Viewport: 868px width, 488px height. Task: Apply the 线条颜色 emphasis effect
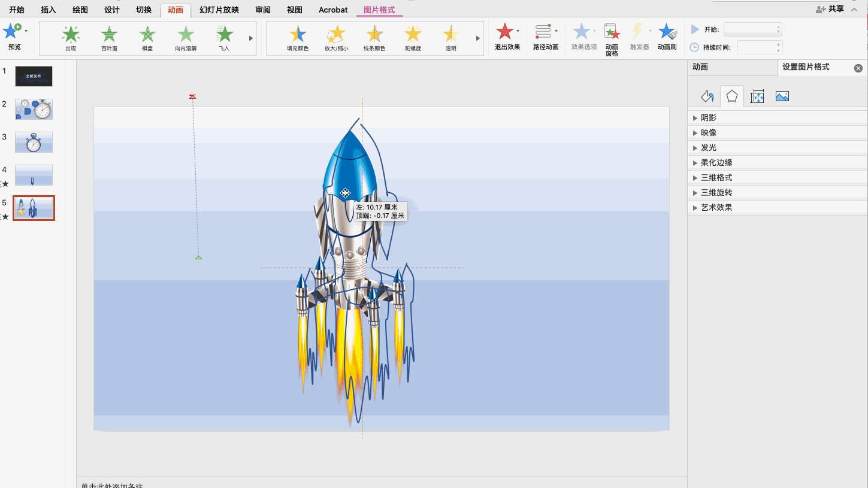coord(374,38)
